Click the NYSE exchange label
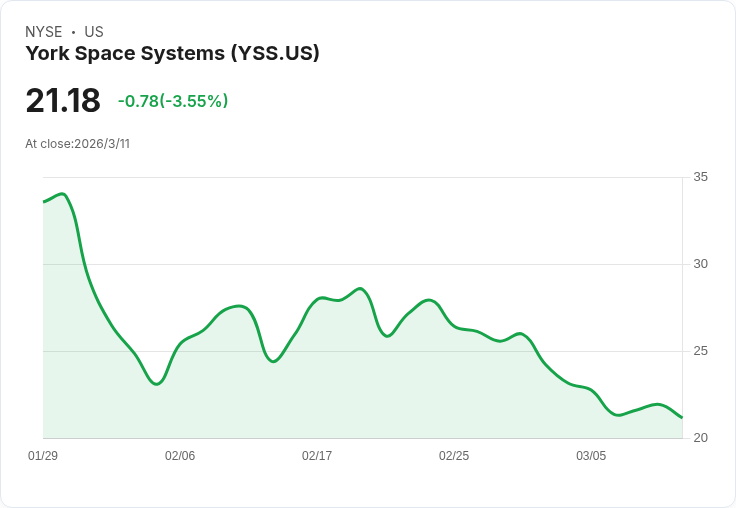736x508 pixels. [44, 32]
